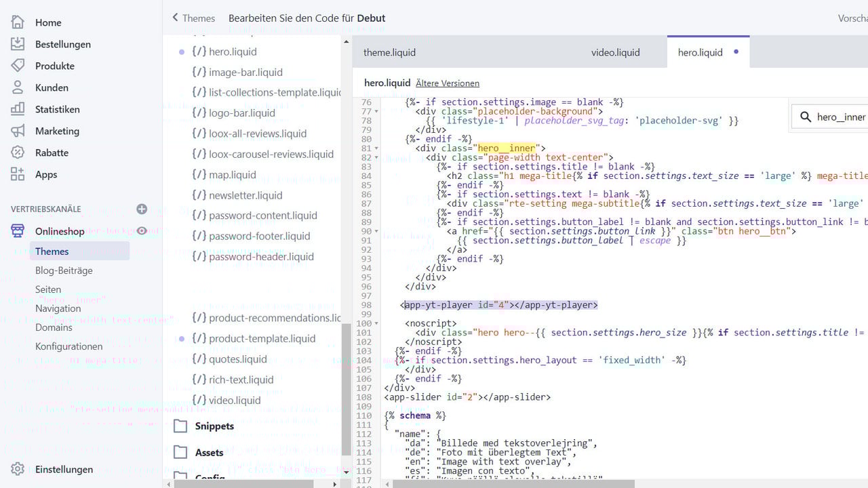Click the Assets folder icon

point(180,452)
